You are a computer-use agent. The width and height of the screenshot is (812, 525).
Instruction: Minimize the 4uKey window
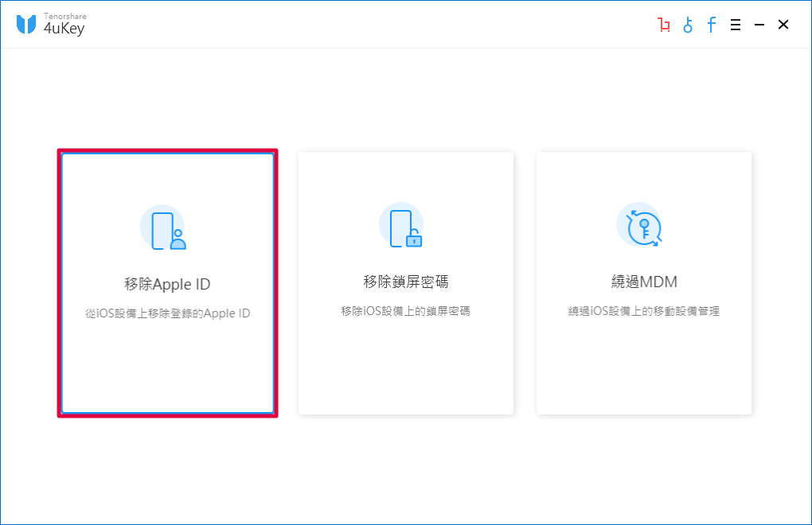pos(759,25)
